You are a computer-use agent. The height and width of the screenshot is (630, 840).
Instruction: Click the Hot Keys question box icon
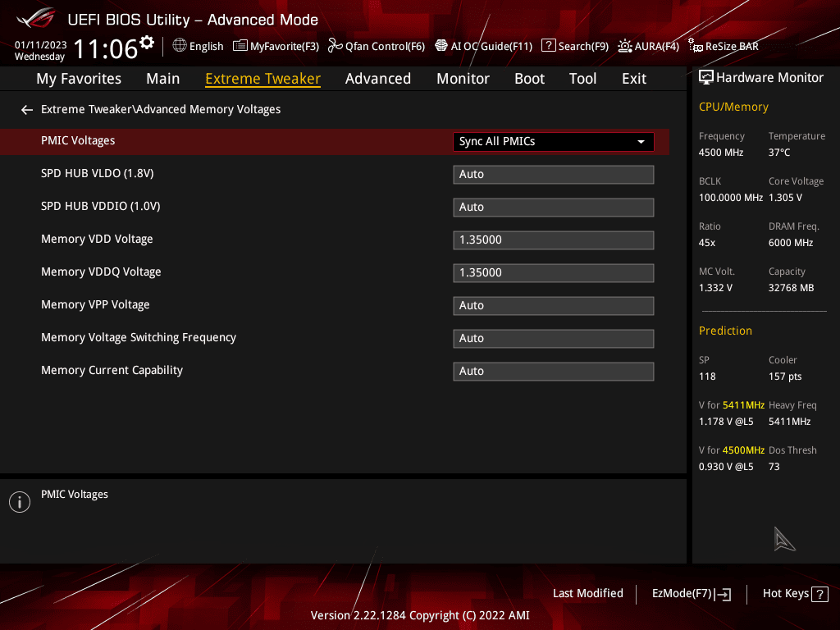[x=819, y=594]
